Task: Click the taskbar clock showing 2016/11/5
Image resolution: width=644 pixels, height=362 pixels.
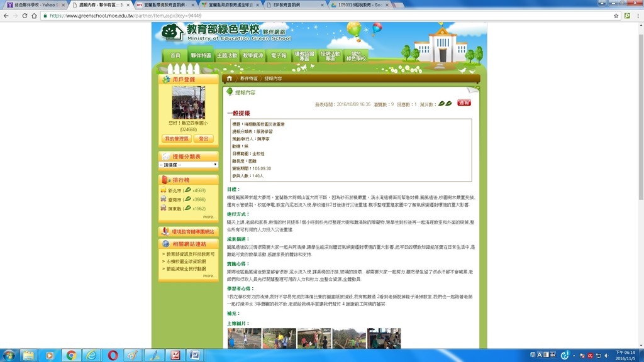Action: click(625, 356)
